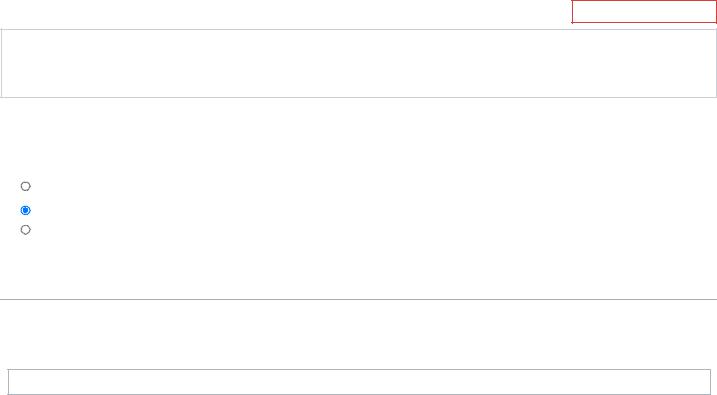Viewport: 717px width, 395px height.
Task: Click inside the large empty text area
Action: click(358, 63)
